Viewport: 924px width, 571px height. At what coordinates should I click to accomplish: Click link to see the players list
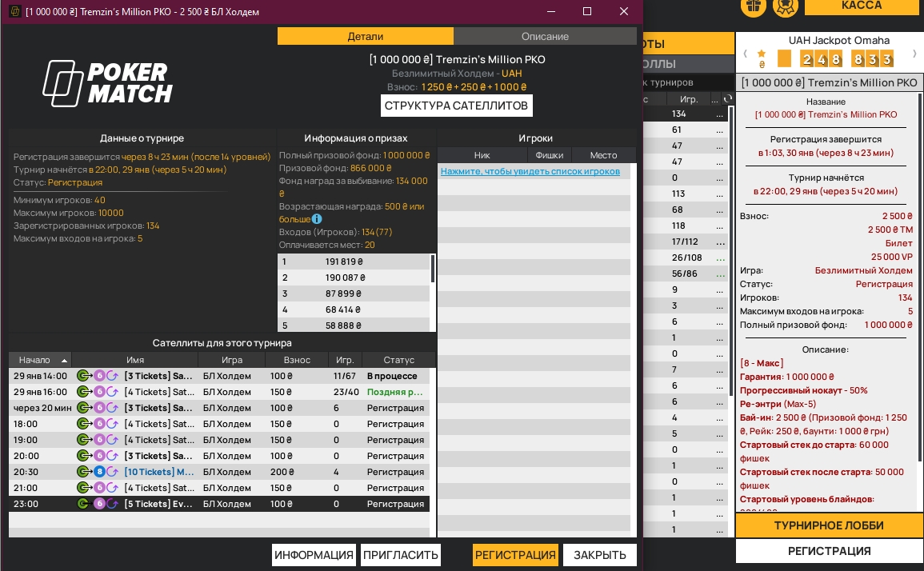click(530, 171)
